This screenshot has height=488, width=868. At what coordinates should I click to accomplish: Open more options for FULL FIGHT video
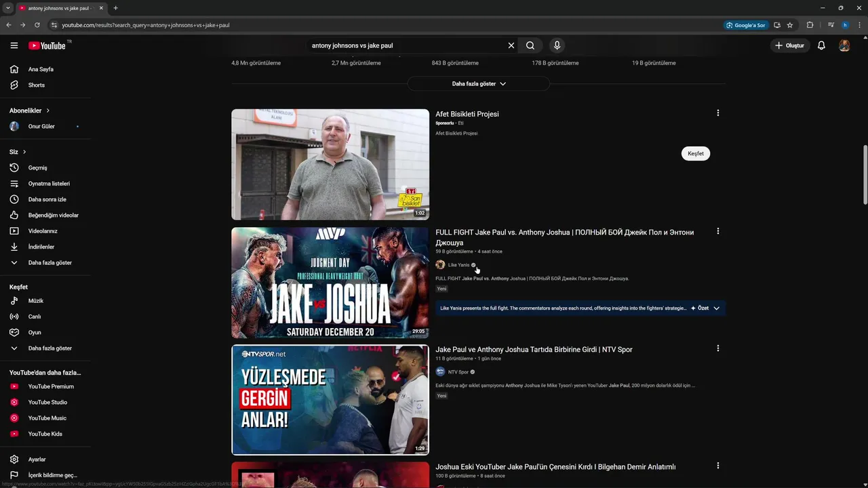pyautogui.click(x=718, y=231)
